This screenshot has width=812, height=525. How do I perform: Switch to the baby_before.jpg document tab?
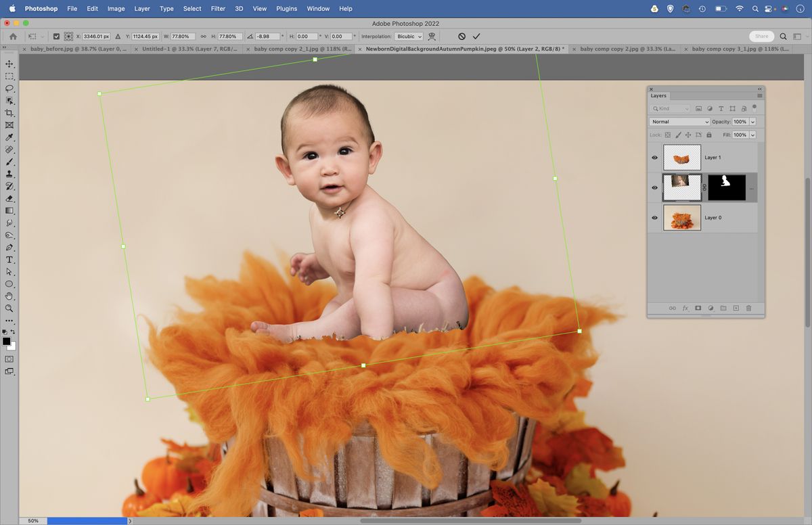point(78,49)
